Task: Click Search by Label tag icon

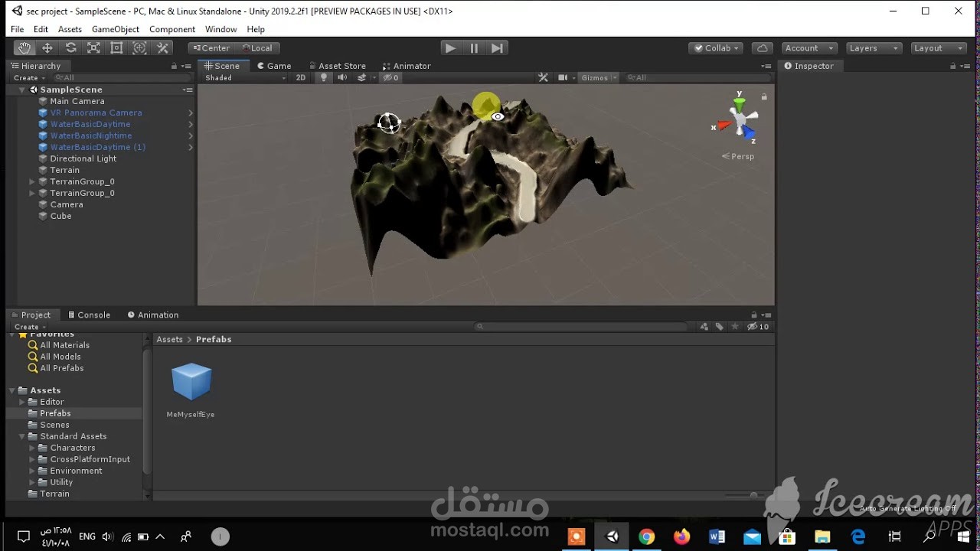Action: click(x=720, y=327)
